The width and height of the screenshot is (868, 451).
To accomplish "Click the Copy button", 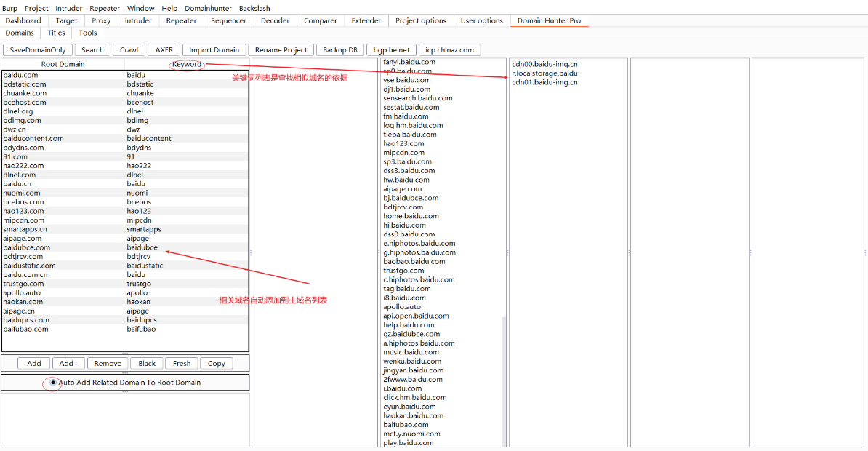I will click(216, 364).
